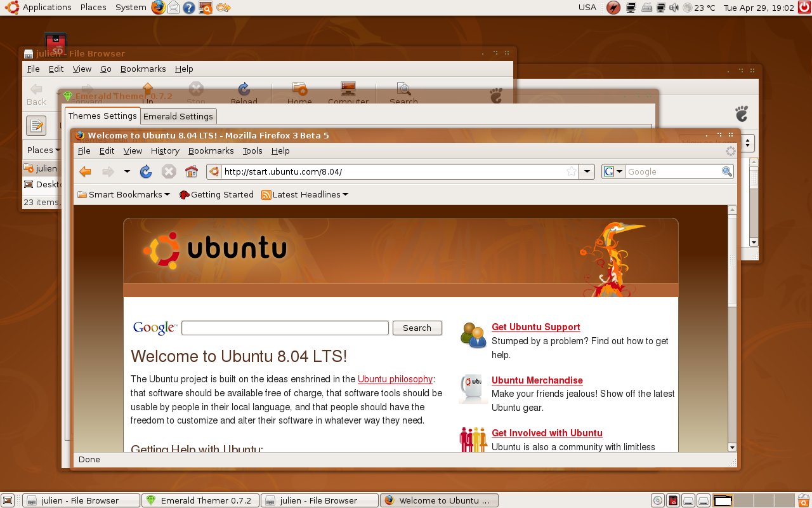The width and height of the screenshot is (812, 508).
Task: Click Firefox page scrollbar down arrow
Action: [733, 448]
